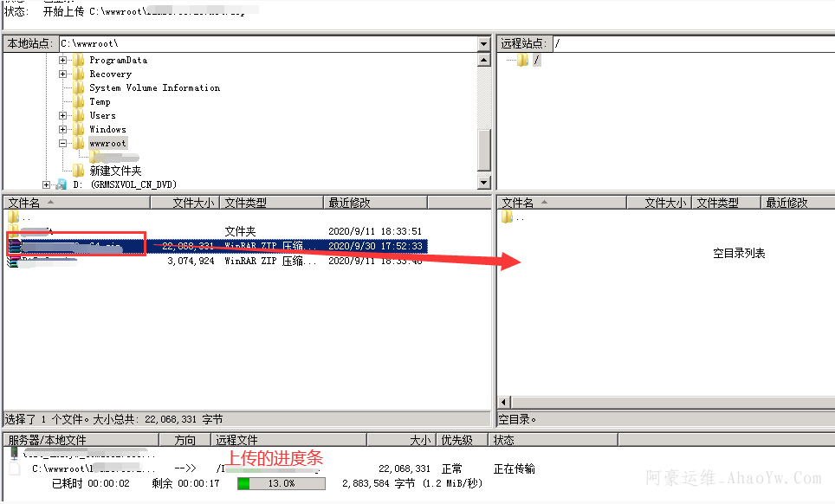Click the selected 22,068,331 ZIP file icon
Viewport: 835px width, 504px height.
point(15,246)
